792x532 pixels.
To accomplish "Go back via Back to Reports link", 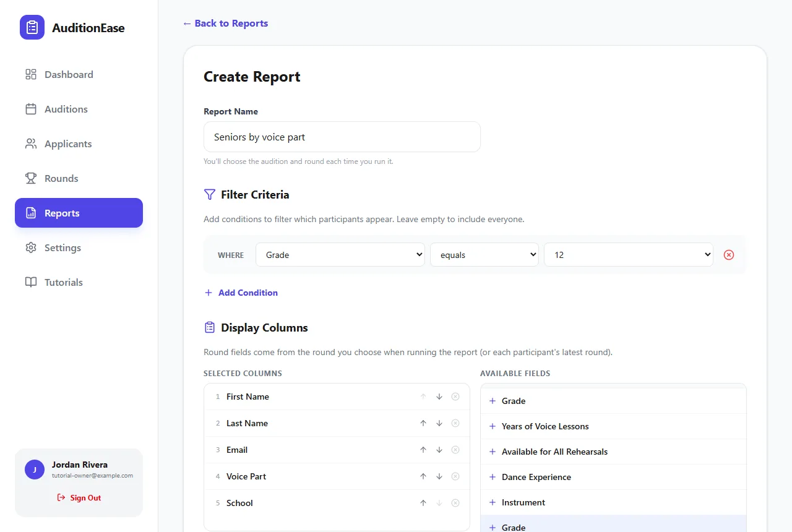I will (225, 24).
